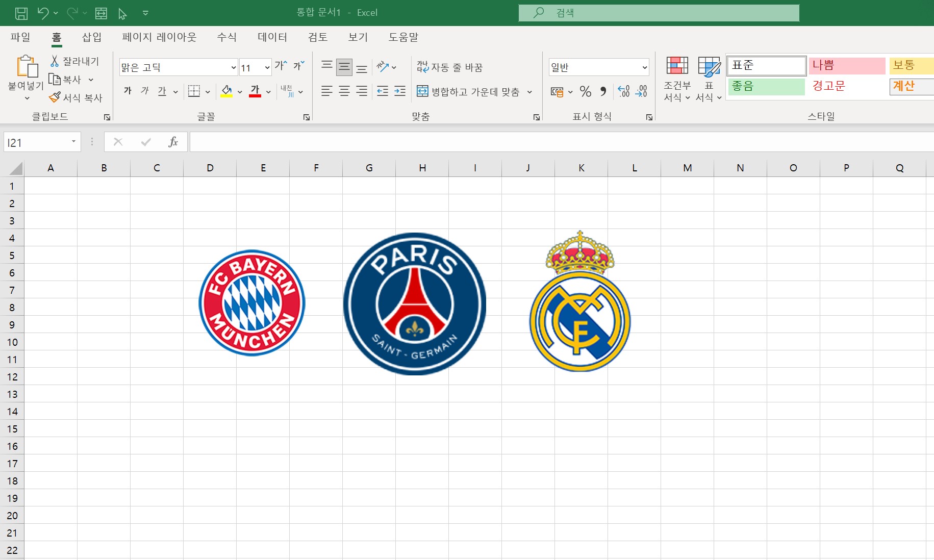
Task: Click Merge and Center (병합하고 가운데 맞춤)
Action: (x=468, y=92)
